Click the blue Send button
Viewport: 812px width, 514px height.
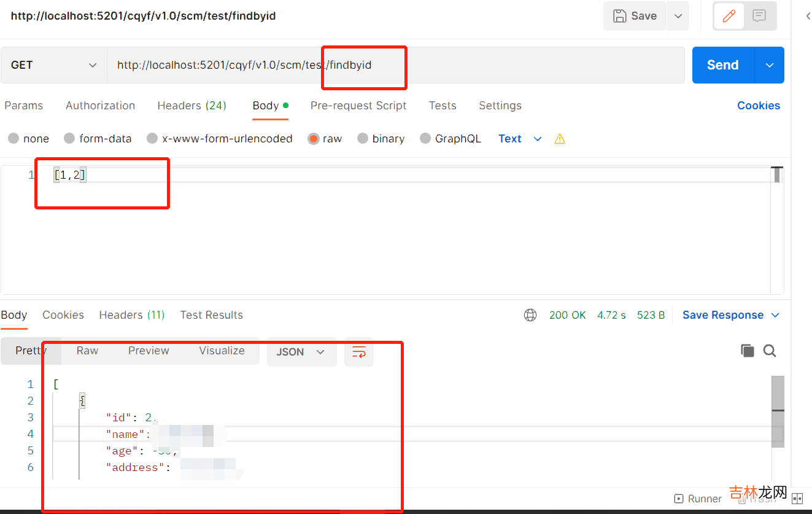click(x=722, y=65)
